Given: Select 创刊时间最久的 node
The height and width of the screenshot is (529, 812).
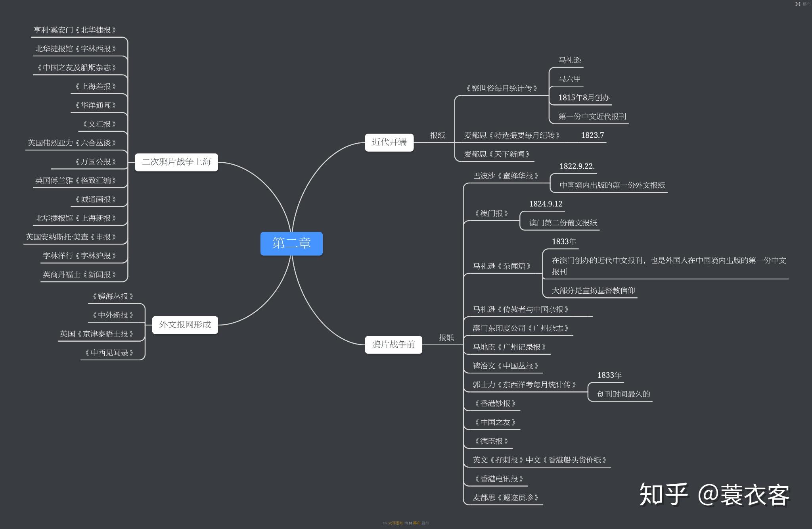Looking at the screenshot, I should tap(624, 394).
